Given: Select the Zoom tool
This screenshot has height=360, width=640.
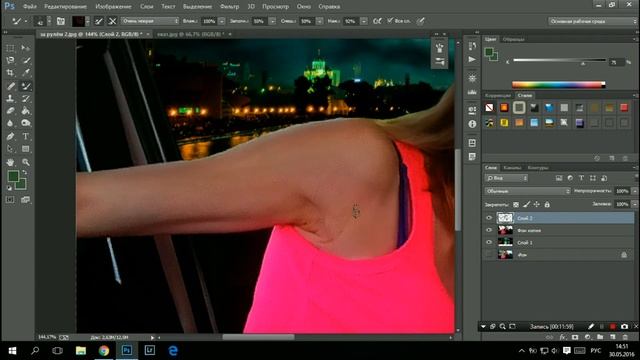Looking at the screenshot, I should (25, 162).
